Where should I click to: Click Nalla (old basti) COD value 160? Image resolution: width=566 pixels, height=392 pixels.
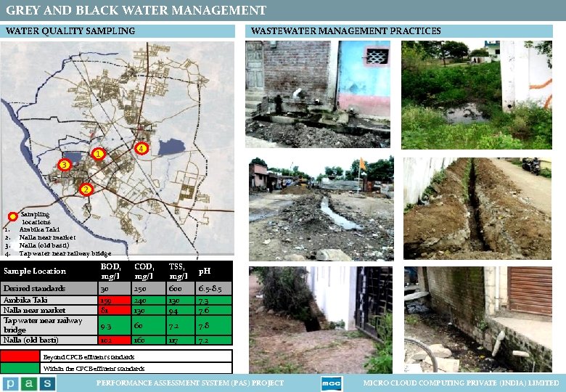click(x=139, y=340)
